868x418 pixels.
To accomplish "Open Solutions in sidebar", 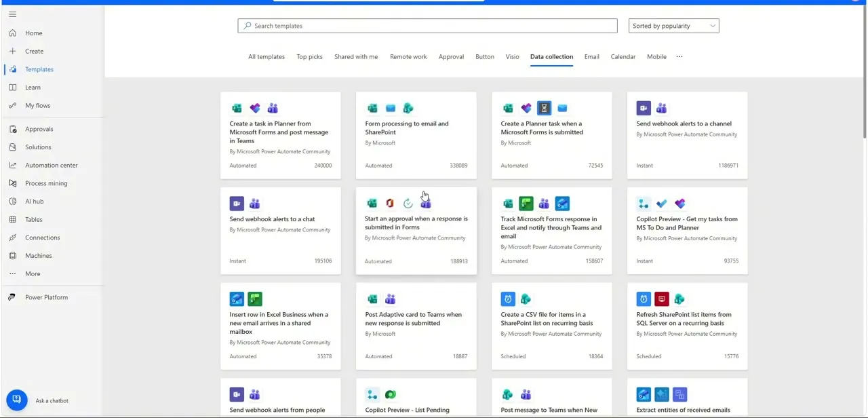I will 38,147.
